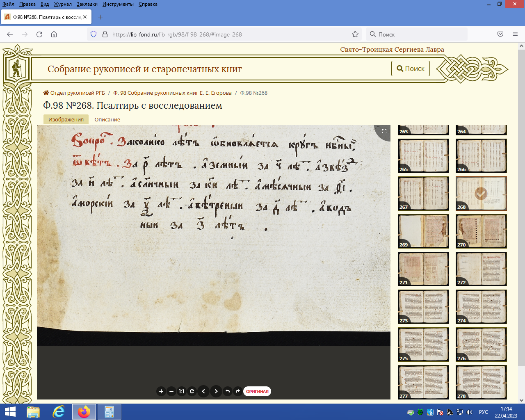Rotate image left in viewer

(228, 391)
